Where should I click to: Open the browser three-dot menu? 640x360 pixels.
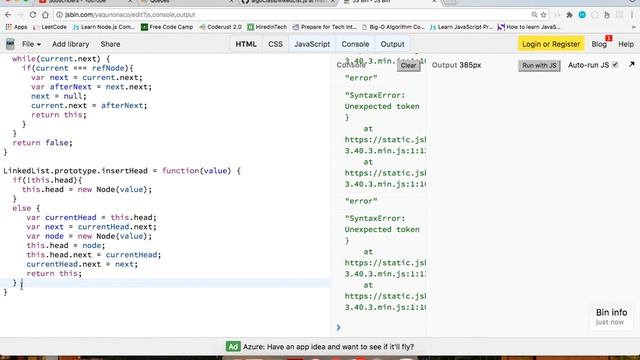pyautogui.click(x=632, y=15)
